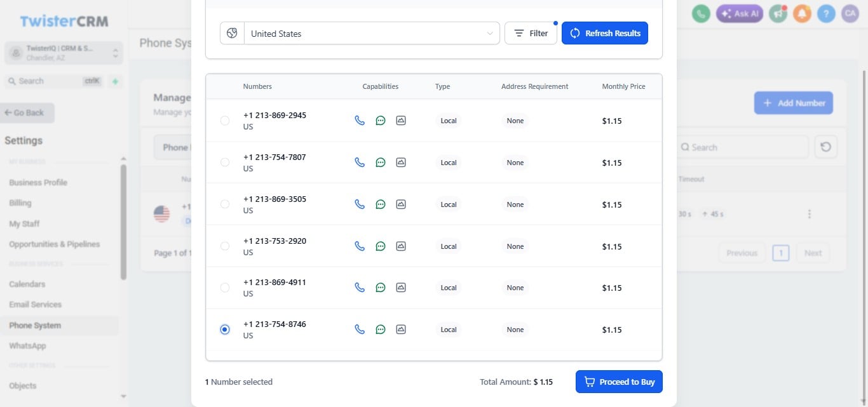The width and height of the screenshot is (868, 407).
Task: Click the Proceed to Buy button
Action: point(619,382)
